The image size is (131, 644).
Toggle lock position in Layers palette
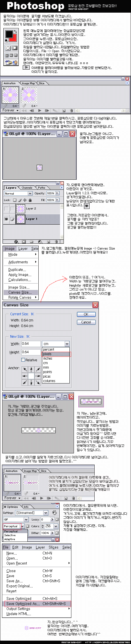(x=25, y=200)
